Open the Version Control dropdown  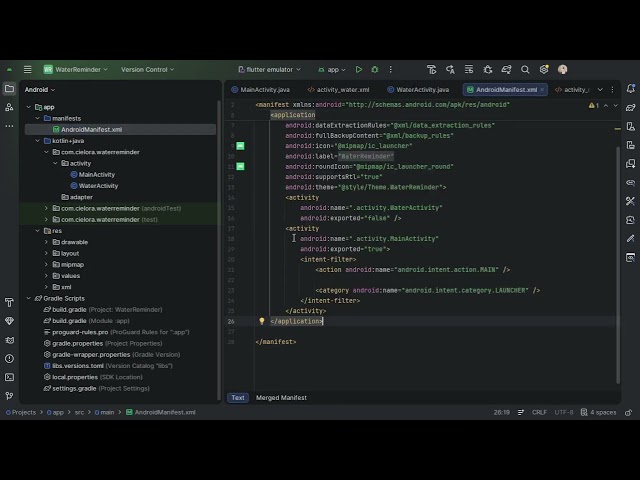tap(147, 69)
